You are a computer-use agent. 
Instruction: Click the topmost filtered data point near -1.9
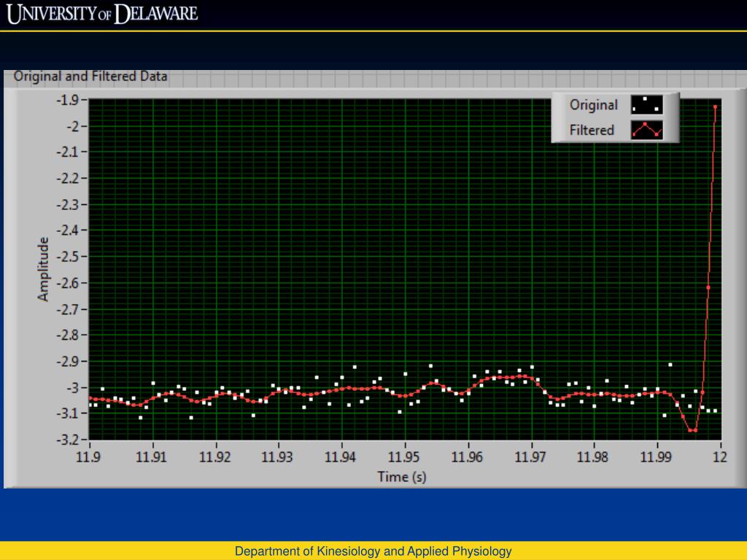click(x=715, y=107)
